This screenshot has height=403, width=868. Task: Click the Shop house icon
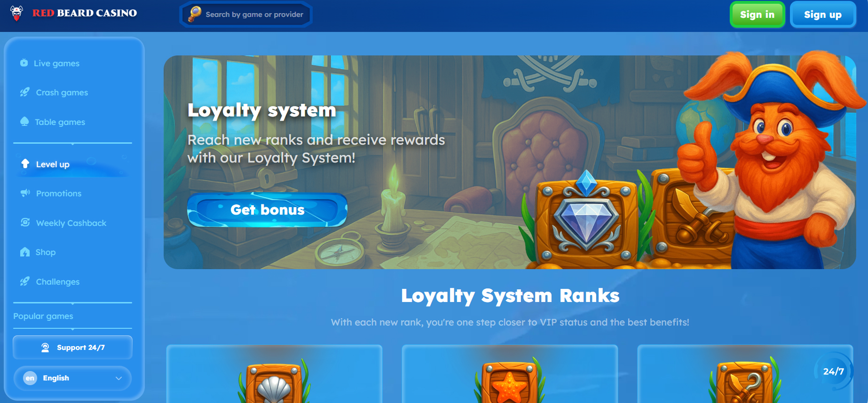pyautogui.click(x=25, y=252)
